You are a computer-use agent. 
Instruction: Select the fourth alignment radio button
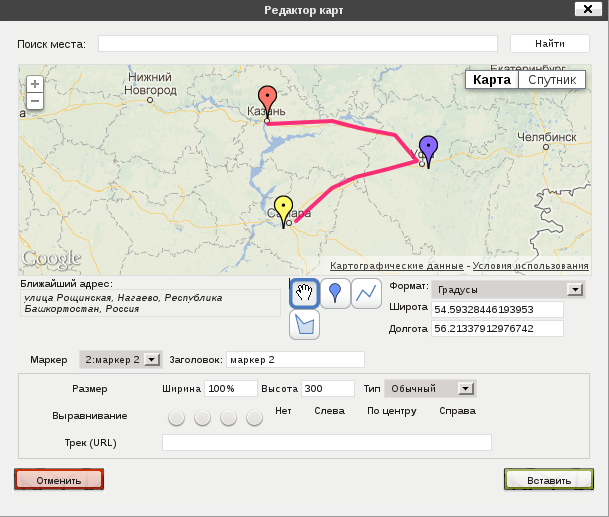coord(254,418)
